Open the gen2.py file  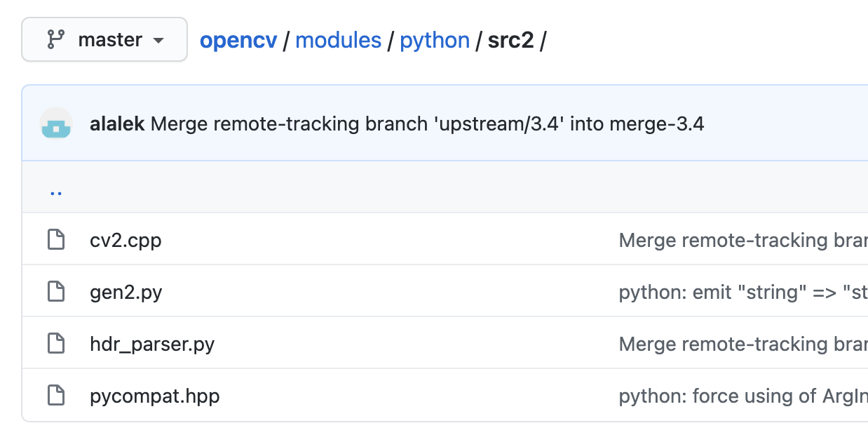(126, 293)
